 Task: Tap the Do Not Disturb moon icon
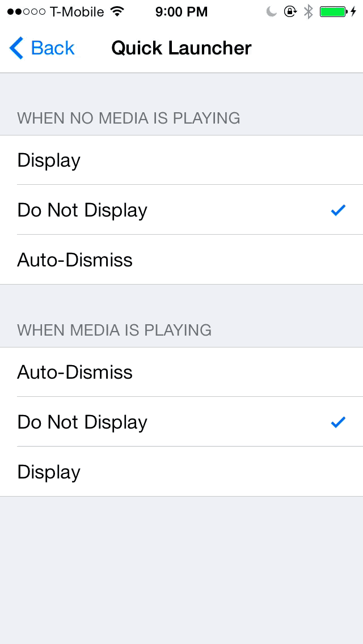(x=272, y=11)
